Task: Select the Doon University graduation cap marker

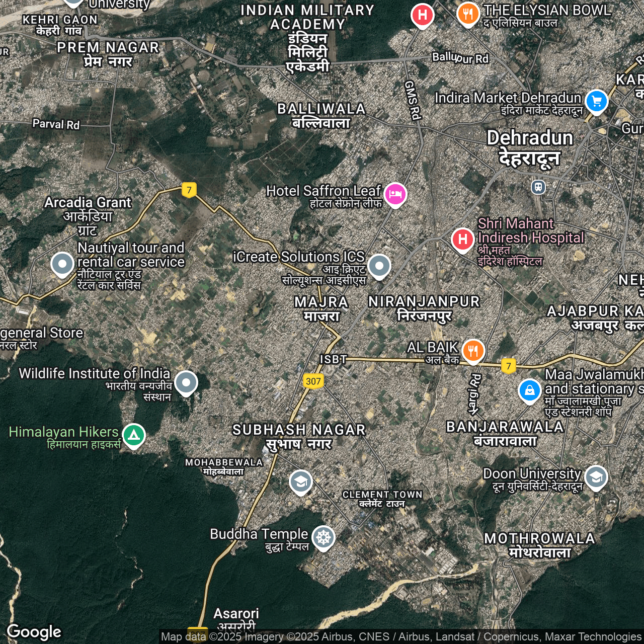Action: coord(596,477)
